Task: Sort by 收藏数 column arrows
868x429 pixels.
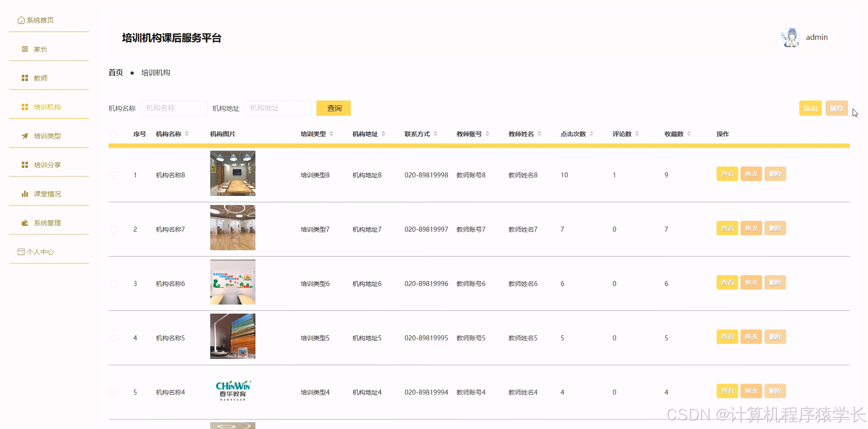Action: click(689, 134)
